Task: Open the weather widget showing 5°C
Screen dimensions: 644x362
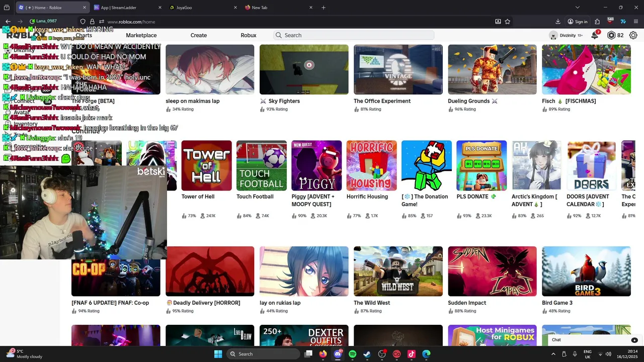Action: point(24,354)
